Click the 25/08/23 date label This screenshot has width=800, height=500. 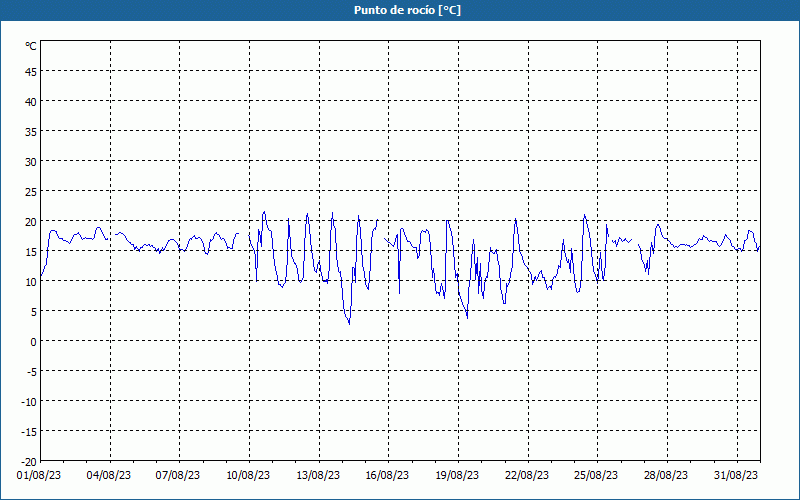point(596,476)
